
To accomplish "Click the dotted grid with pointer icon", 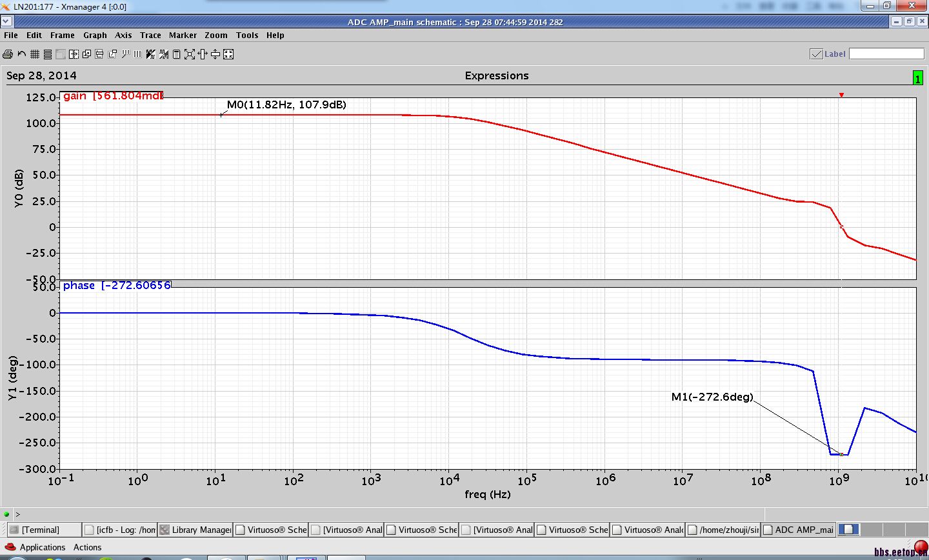I will 125,54.
